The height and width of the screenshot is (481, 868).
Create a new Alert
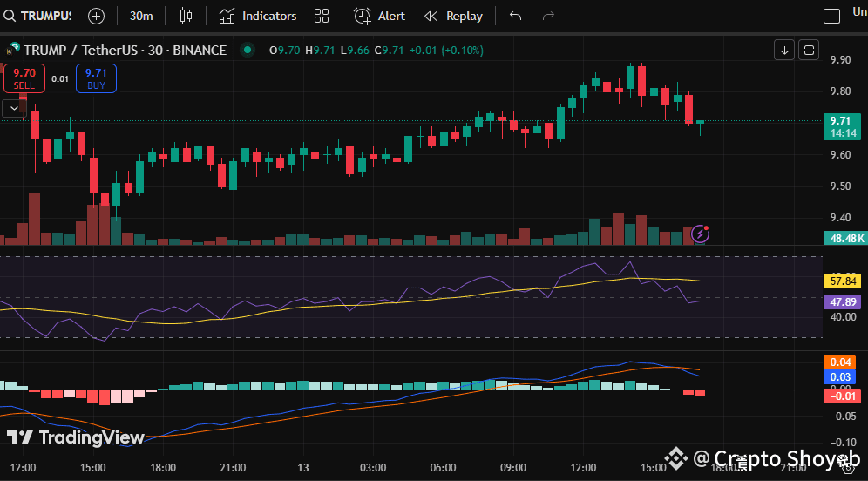(x=380, y=16)
